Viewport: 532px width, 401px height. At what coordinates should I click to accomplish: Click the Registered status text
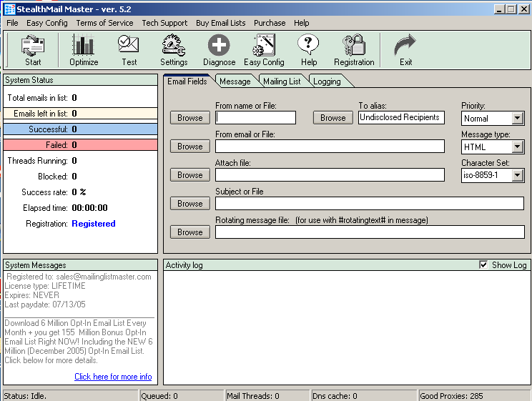94,224
